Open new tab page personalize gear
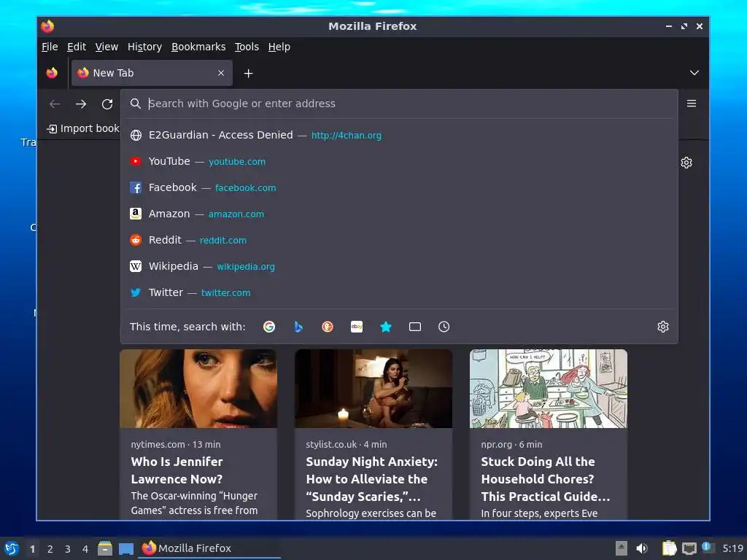 coord(686,163)
